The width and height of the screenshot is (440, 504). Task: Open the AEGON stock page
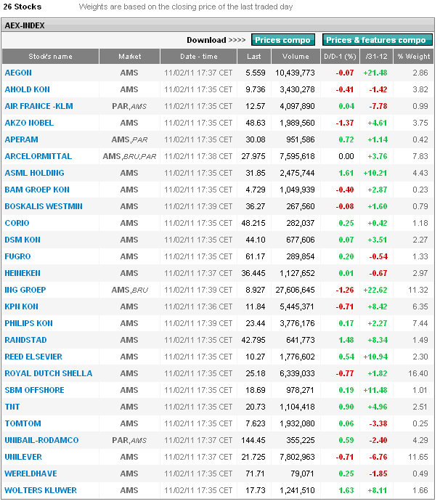[x=18, y=73]
